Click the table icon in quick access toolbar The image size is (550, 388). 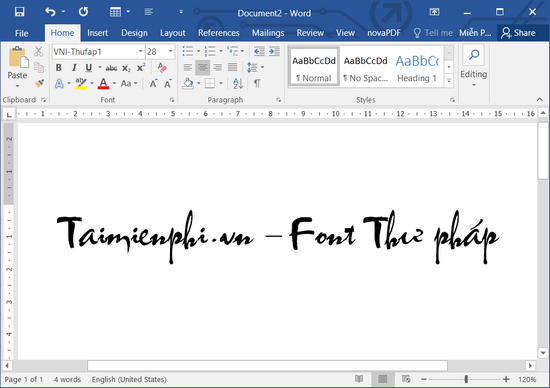115,12
